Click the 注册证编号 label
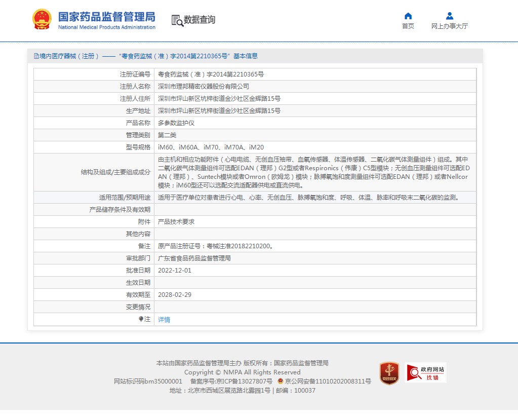 [x=135, y=74]
